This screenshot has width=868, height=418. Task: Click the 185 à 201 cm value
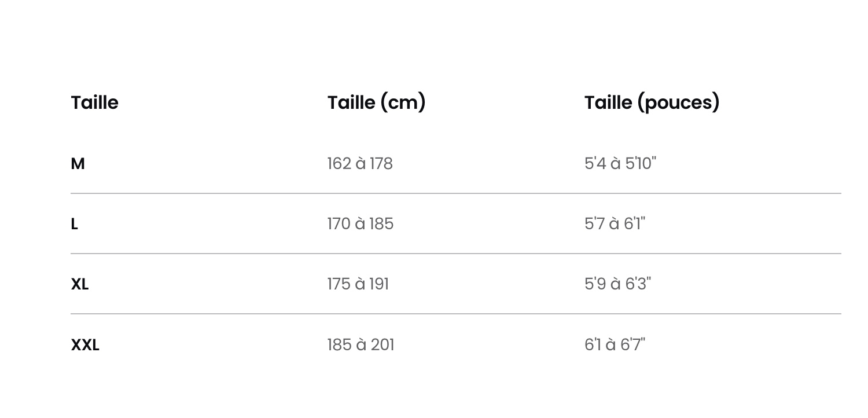point(361,345)
